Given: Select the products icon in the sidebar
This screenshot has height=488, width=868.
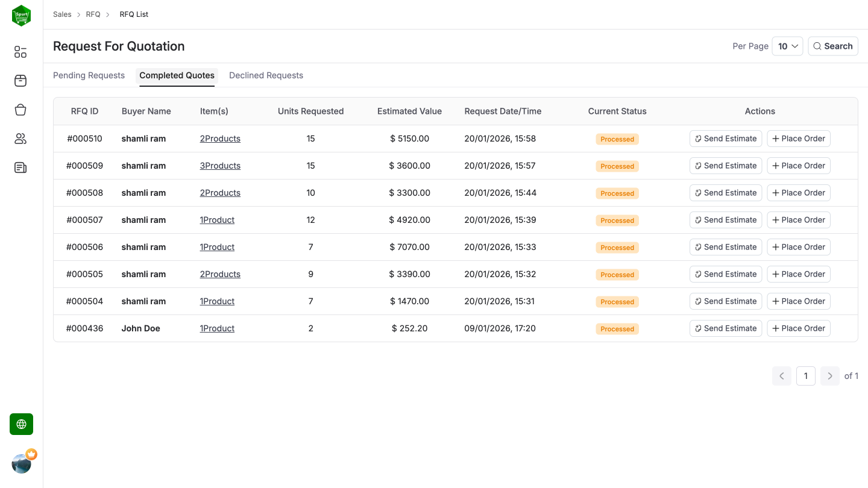Looking at the screenshot, I should (20, 81).
